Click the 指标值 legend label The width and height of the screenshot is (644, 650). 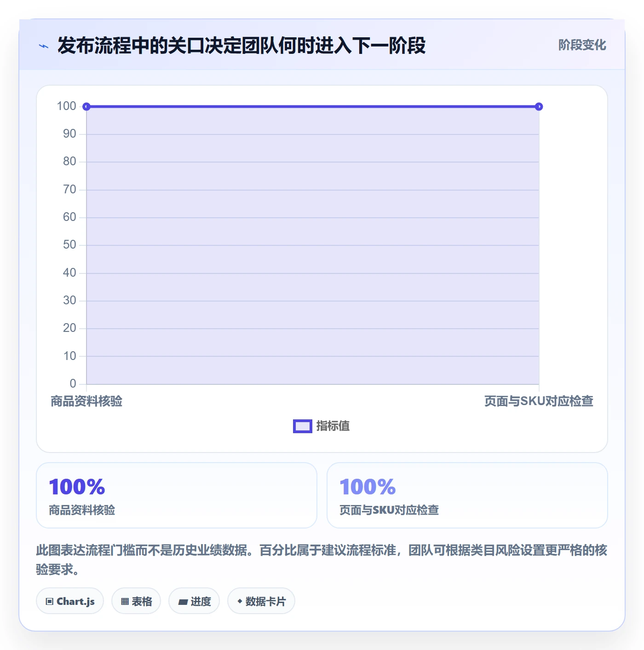point(333,426)
